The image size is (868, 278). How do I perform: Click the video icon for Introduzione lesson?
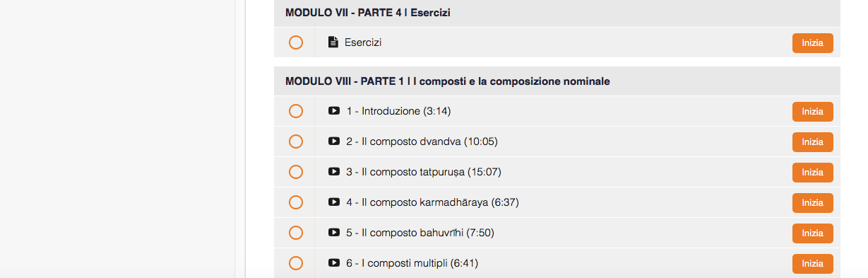[334, 111]
